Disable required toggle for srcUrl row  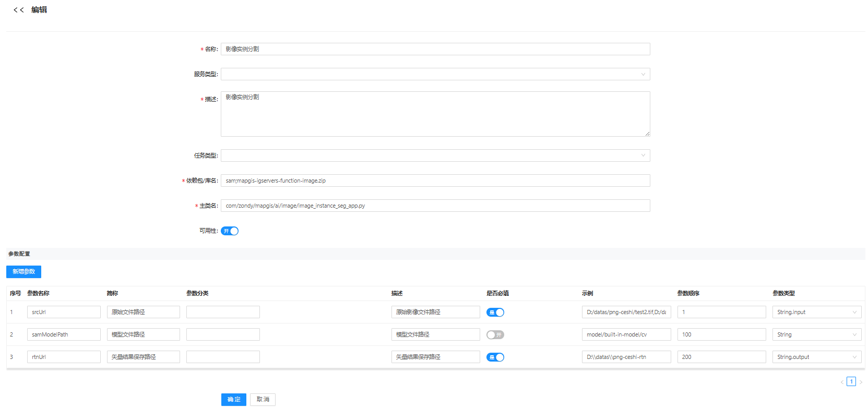(495, 313)
